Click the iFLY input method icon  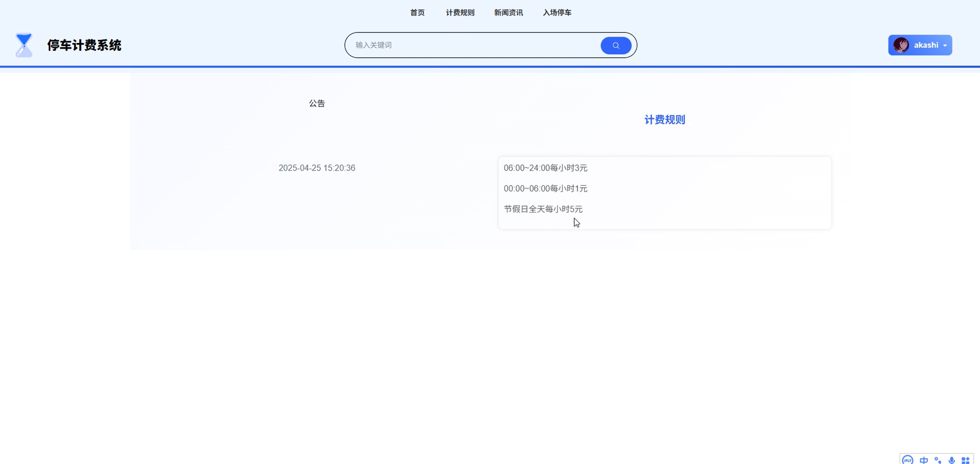point(908,460)
